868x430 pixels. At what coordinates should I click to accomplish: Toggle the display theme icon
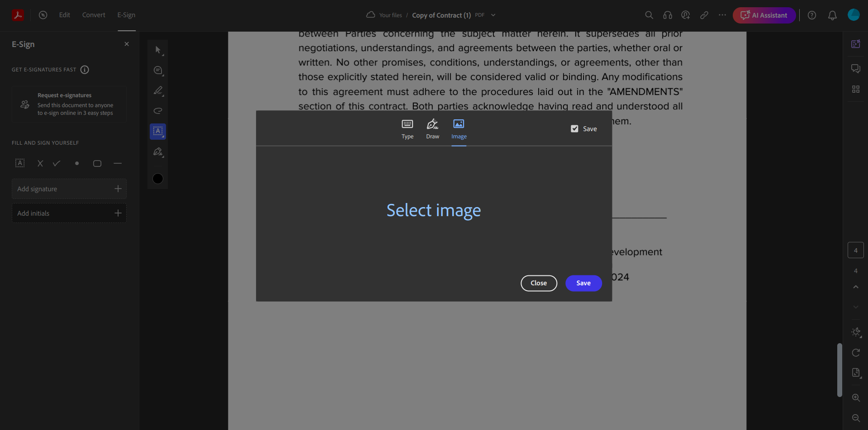tap(856, 332)
